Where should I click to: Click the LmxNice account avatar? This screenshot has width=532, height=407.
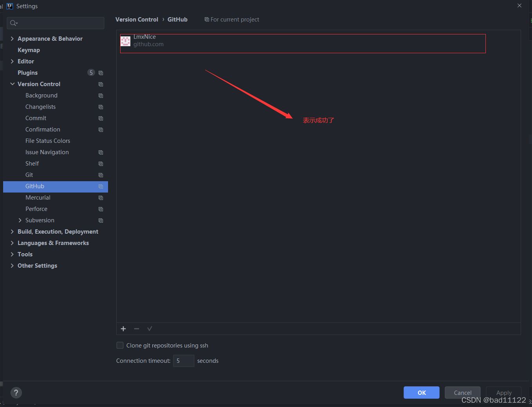pos(125,41)
